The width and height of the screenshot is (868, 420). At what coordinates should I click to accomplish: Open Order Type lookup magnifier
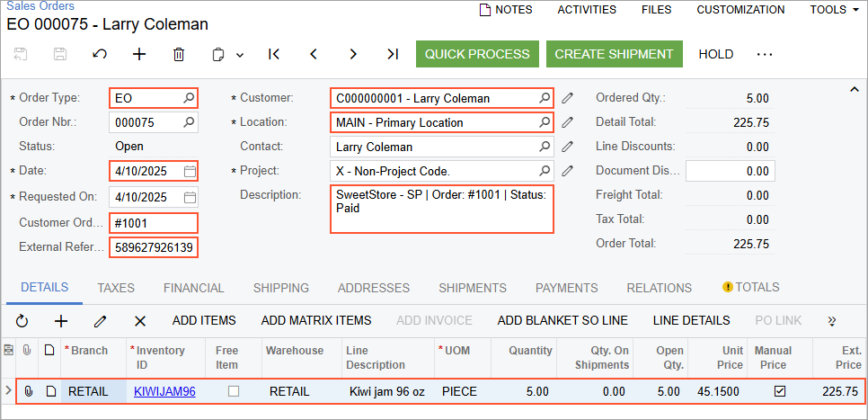point(189,98)
